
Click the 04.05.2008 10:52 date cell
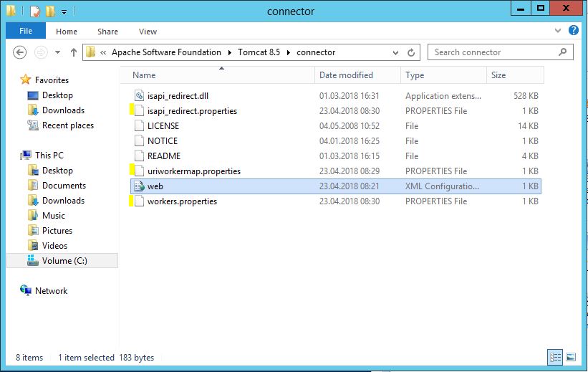coord(349,126)
